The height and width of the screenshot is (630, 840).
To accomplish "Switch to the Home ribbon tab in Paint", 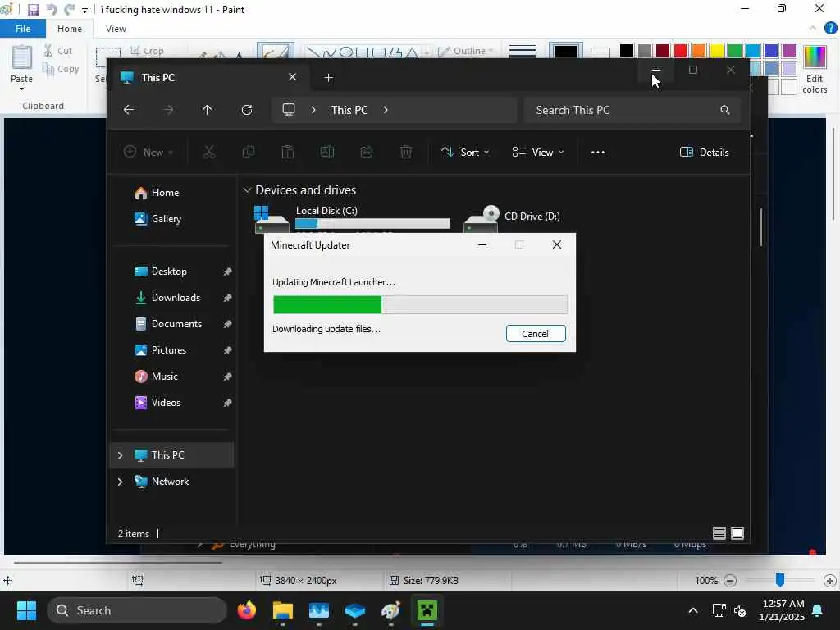I will [70, 29].
